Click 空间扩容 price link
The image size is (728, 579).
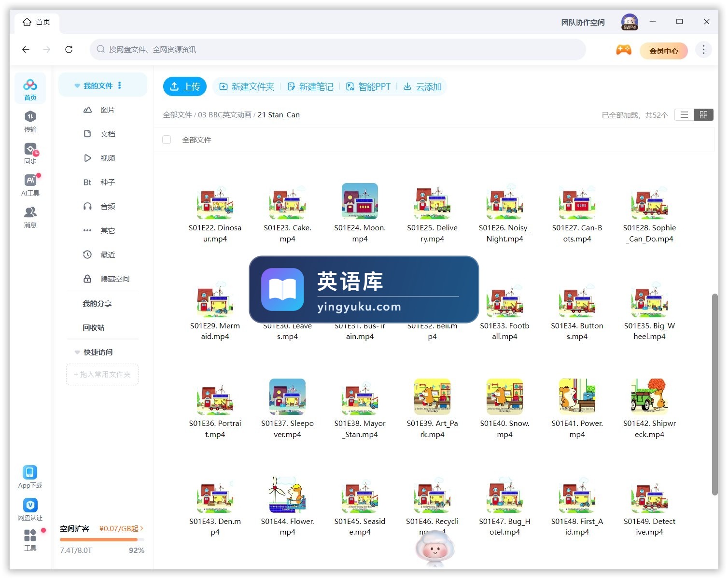(121, 528)
